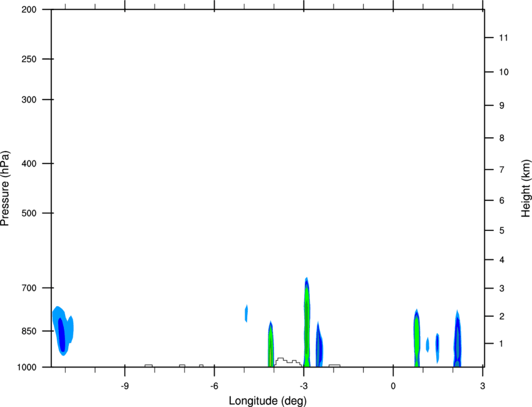Click the green plume just right of 0 longitude
The width and height of the screenshot is (532, 407).
417,339
